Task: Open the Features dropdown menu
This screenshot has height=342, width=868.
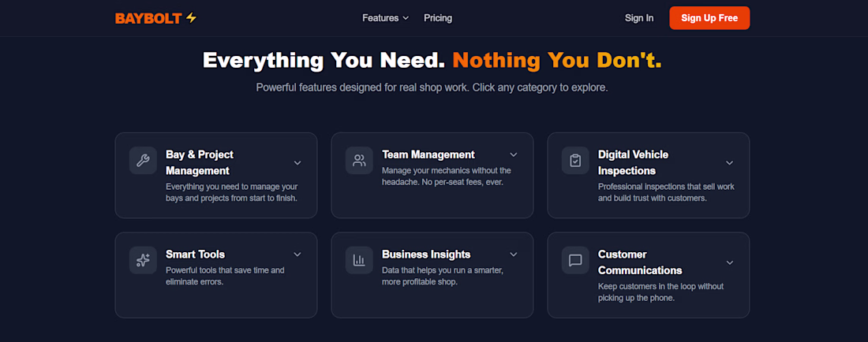Action: click(x=385, y=18)
